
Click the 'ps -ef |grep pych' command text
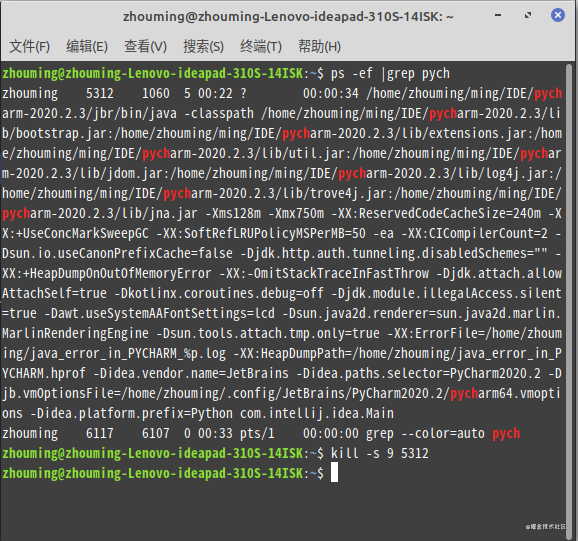[390, 73]
